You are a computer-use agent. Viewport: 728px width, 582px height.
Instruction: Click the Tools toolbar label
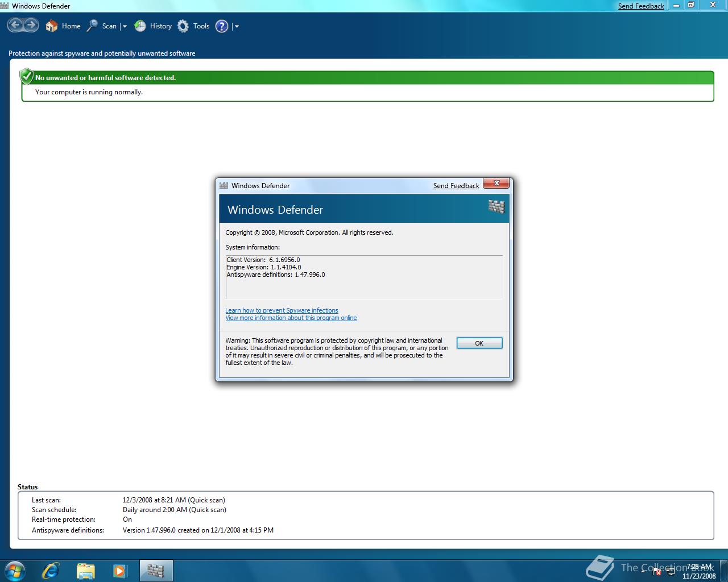click(x=201, y=26)
